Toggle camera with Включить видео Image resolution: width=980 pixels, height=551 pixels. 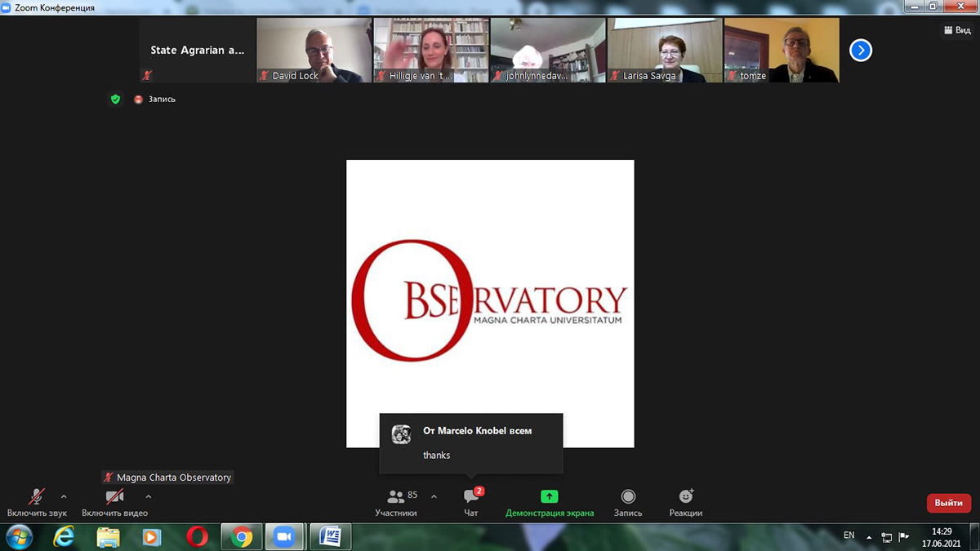click(x=114, y=501)
